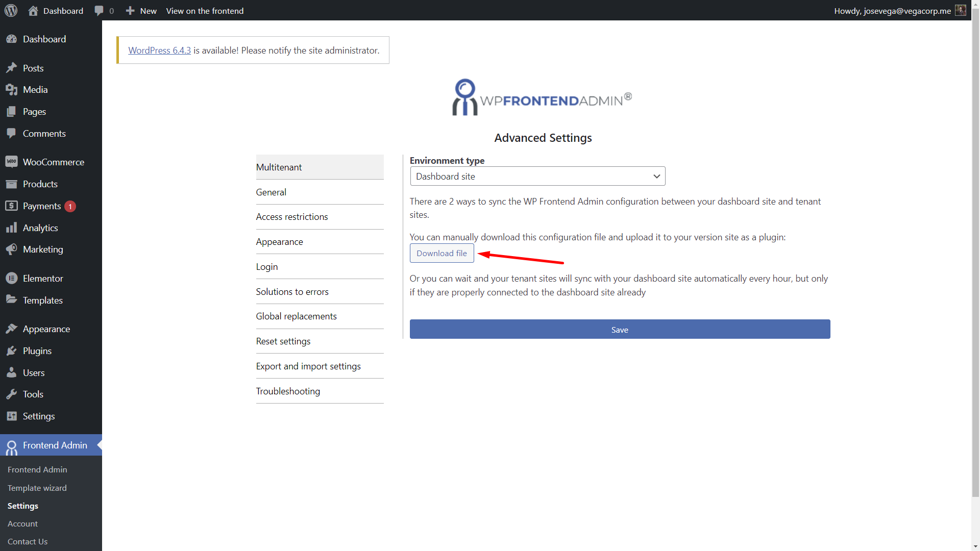
Task: Open the Template wizard submenu item
Action: tap(37, 488)
